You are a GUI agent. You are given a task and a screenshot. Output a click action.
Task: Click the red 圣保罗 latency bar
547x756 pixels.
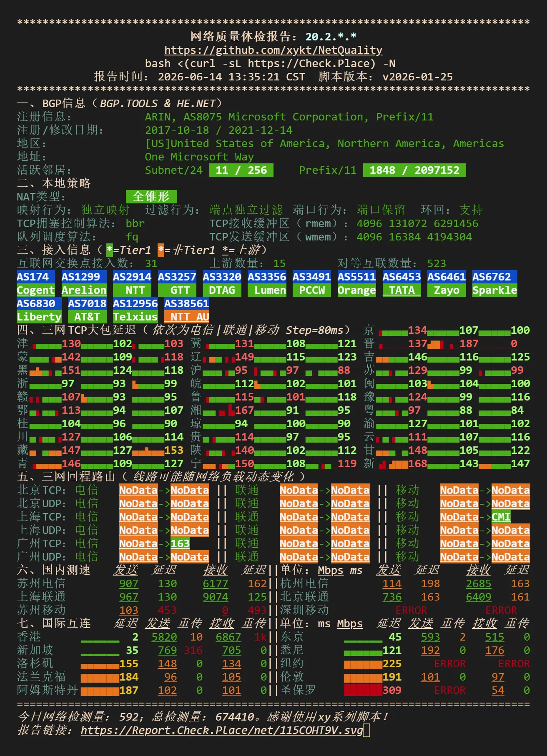coord(363,690)
